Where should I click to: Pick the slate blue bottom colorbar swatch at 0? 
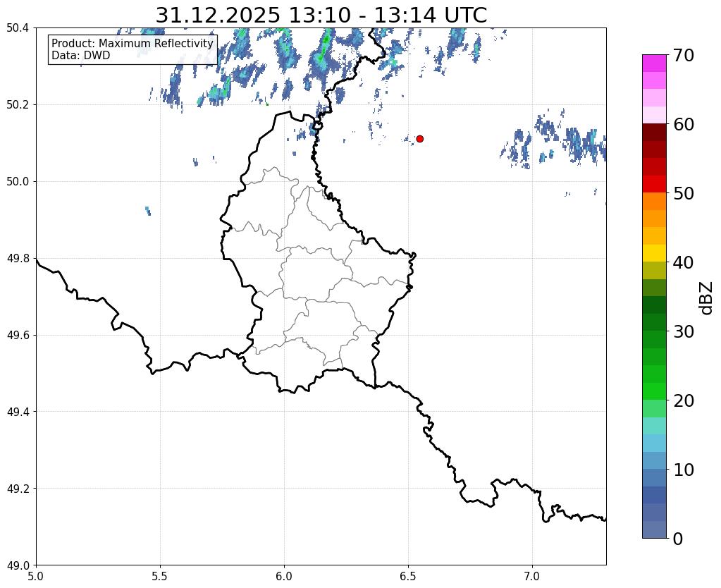pyautogui.click(x=654, y=529)
